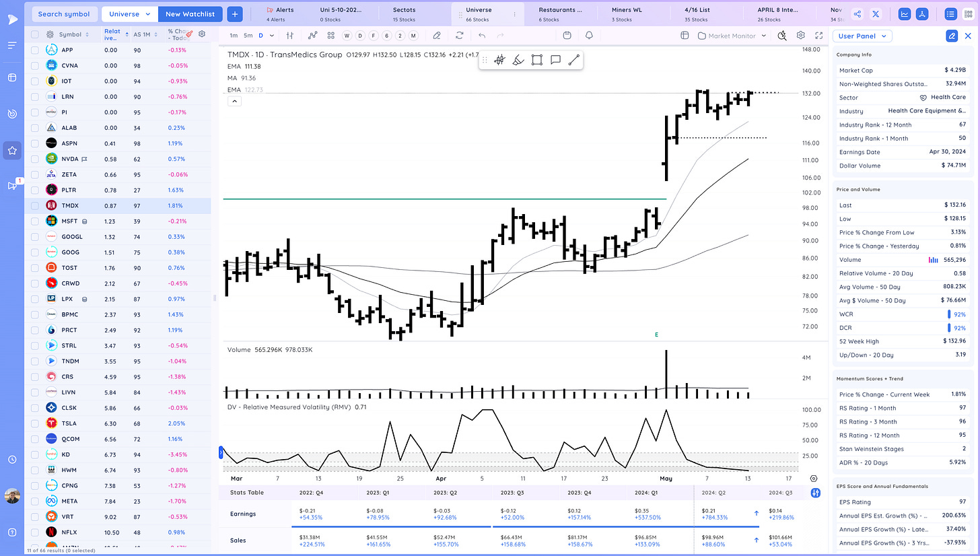The width and height of the screenshot is (980, 556).
Task: Check the box for TSLA row
Action: click(35, 423)
